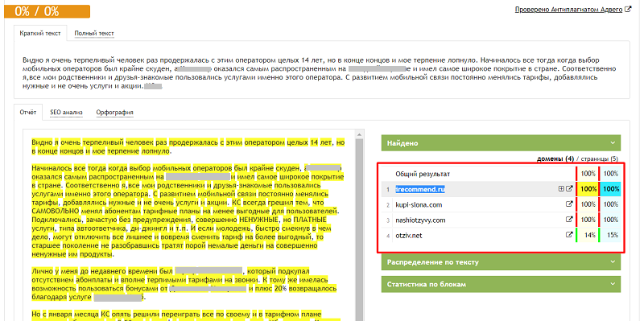
Task: Click yellow 100% cell for irecommend.ru
Action: pyautogui.click(x=588, y=189)
